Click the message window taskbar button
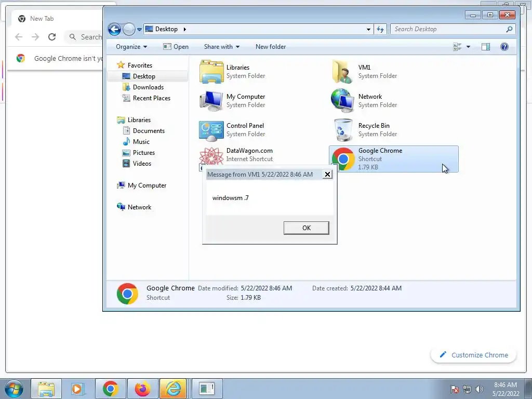The image size is (532, 399). [x=207, y=389]
